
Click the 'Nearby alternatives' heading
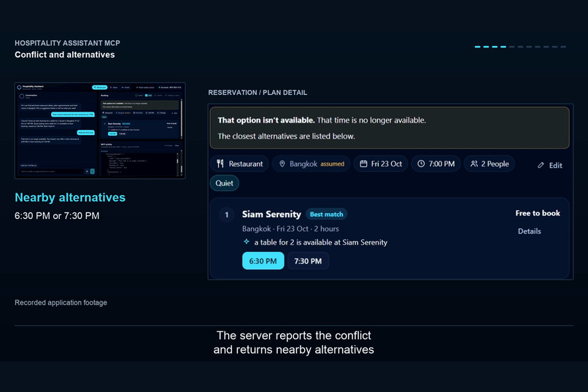point(70,198)
